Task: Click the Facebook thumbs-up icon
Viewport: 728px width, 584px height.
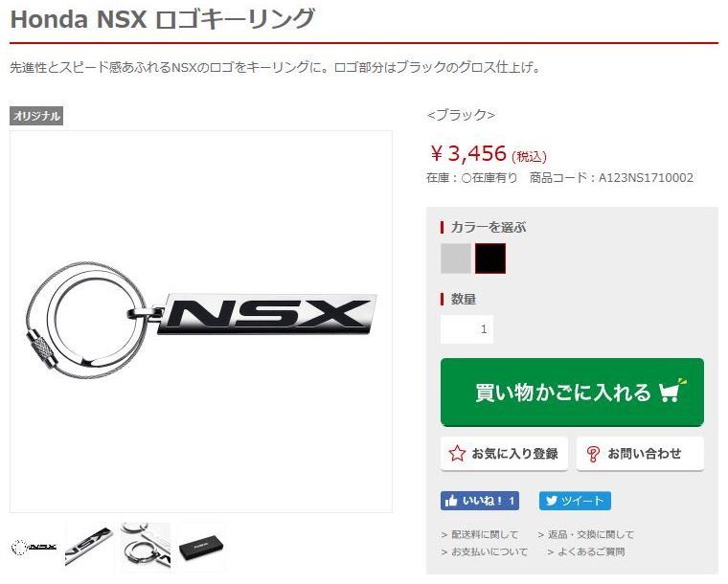Action: tap(451, 501)
